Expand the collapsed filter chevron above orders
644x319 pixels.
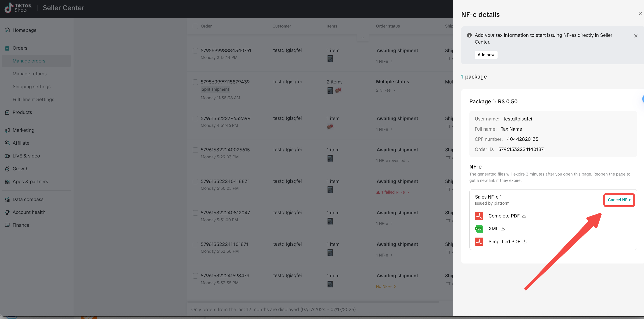363,38
